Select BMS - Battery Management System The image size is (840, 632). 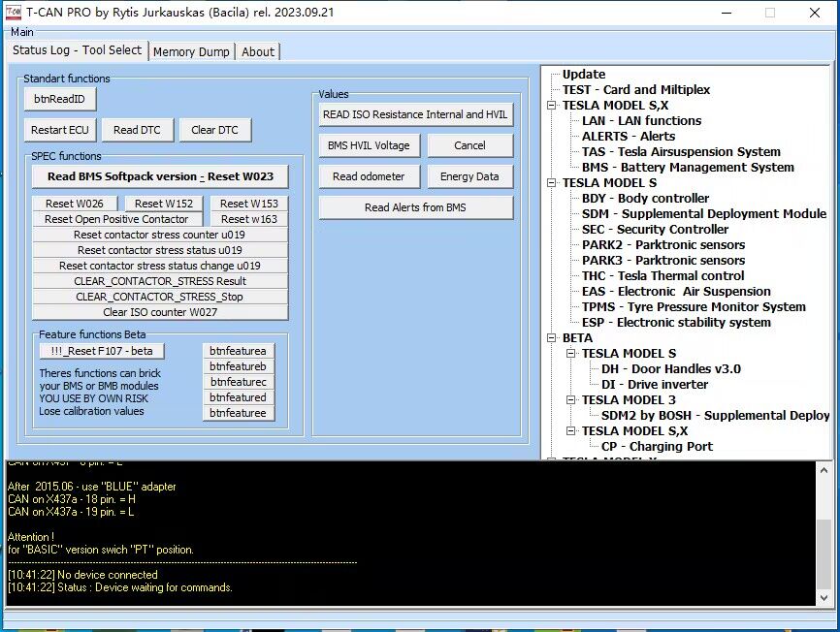pos(689,168)
